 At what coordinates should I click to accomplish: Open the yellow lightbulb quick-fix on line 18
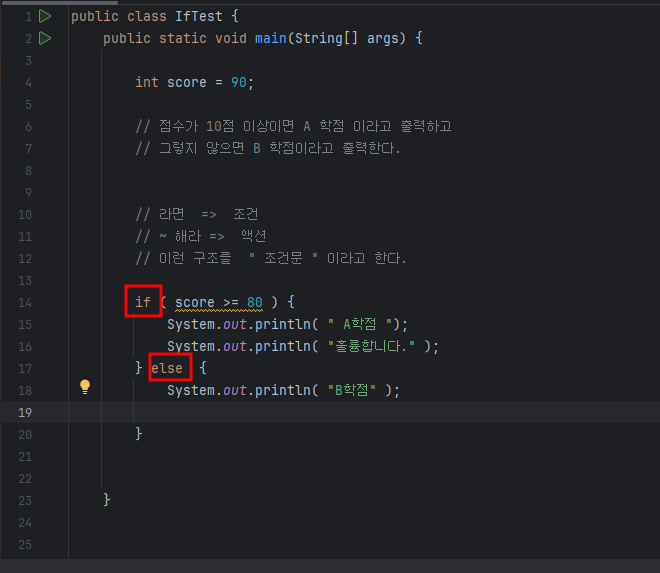pos(85,386)
